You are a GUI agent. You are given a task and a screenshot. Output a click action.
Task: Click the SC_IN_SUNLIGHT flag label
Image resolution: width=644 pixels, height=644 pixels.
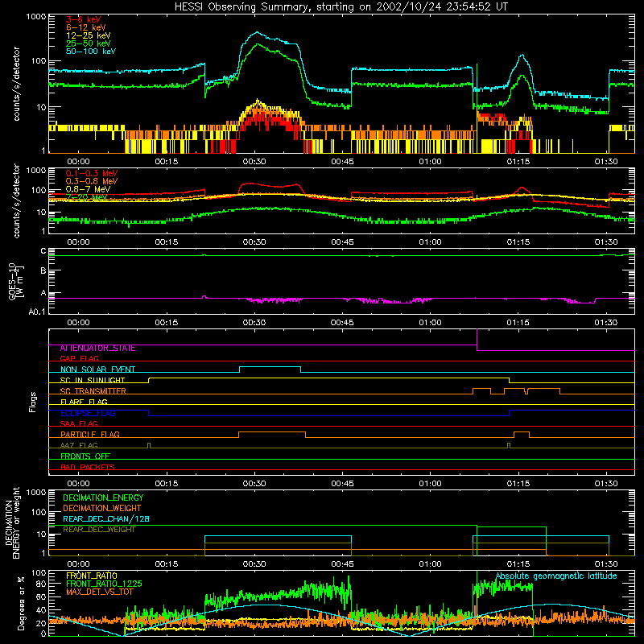93,380
